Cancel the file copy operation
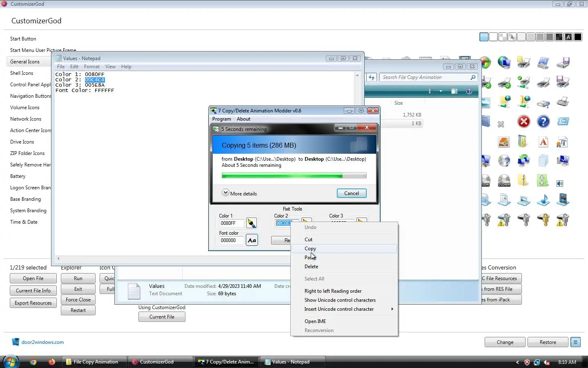 coord(352,193)
